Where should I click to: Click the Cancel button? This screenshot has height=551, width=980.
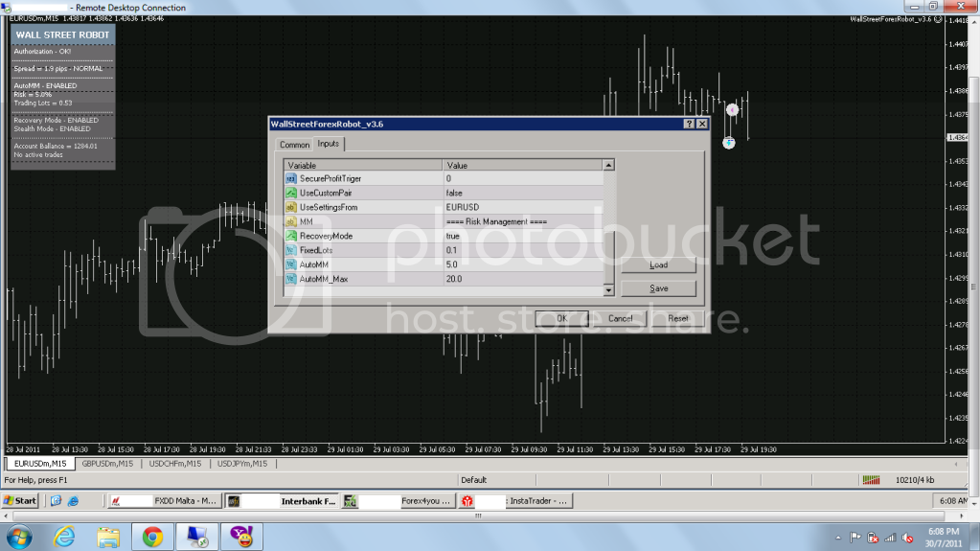click(620, 318)
